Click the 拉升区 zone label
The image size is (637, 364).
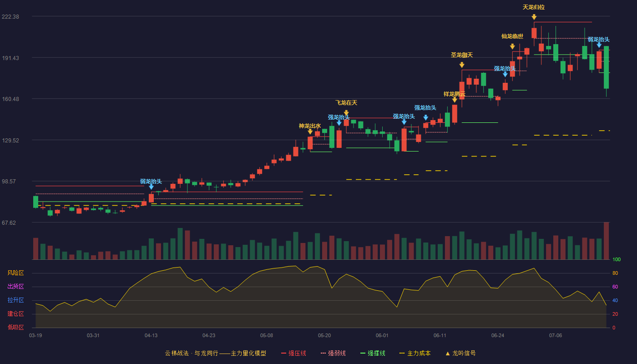click(15, 300)
